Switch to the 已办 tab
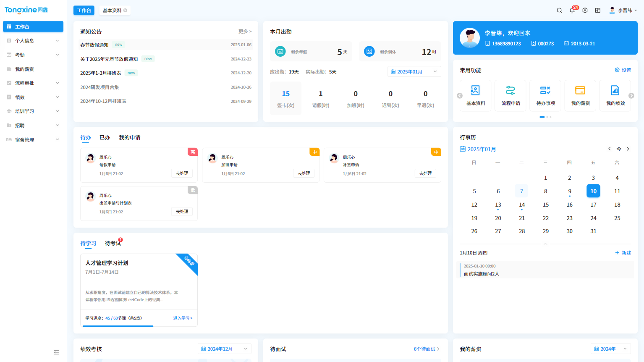The image size is (644, 362). (105, 137)
